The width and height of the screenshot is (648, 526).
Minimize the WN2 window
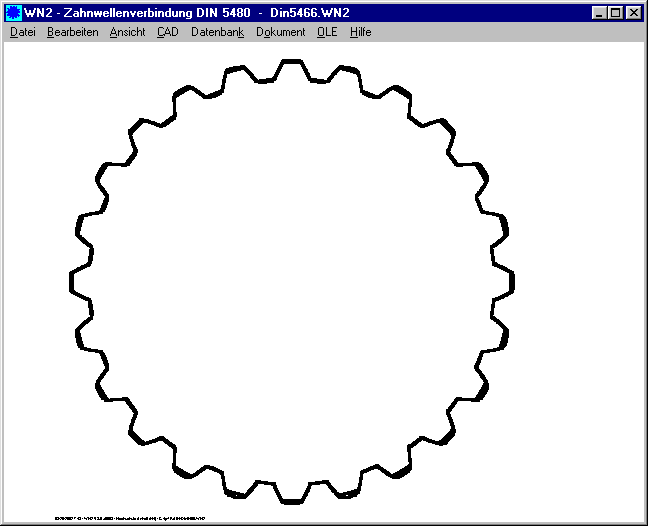tap(598, 13)
